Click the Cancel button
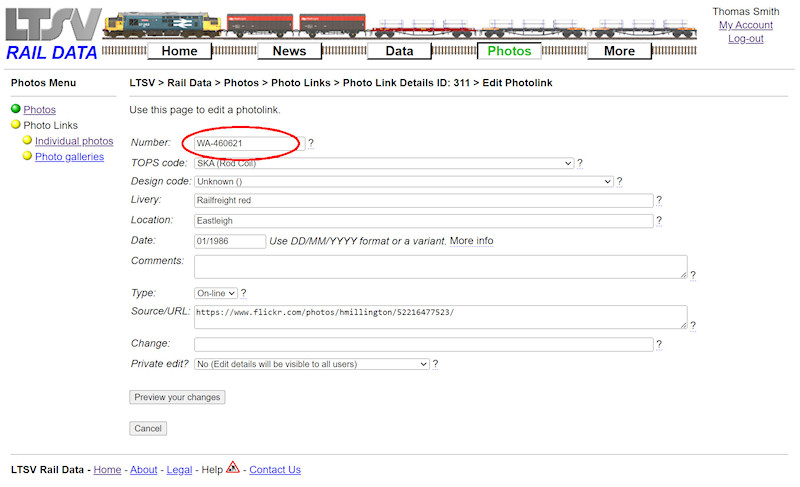 (x=148, y=428)
